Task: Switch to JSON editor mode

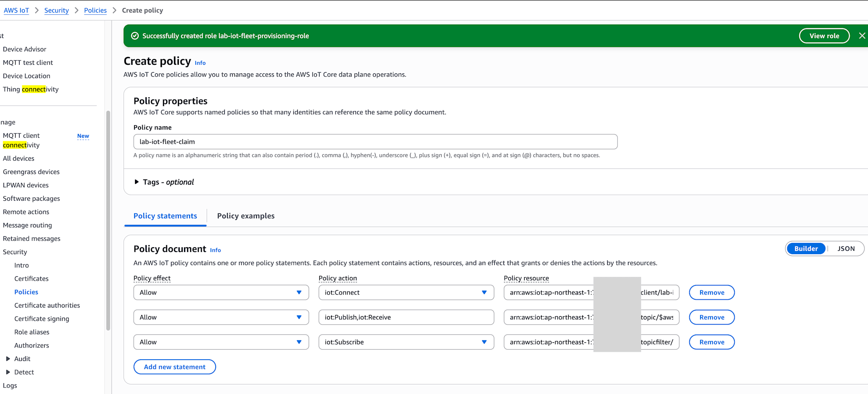Action: click(846, 248)
